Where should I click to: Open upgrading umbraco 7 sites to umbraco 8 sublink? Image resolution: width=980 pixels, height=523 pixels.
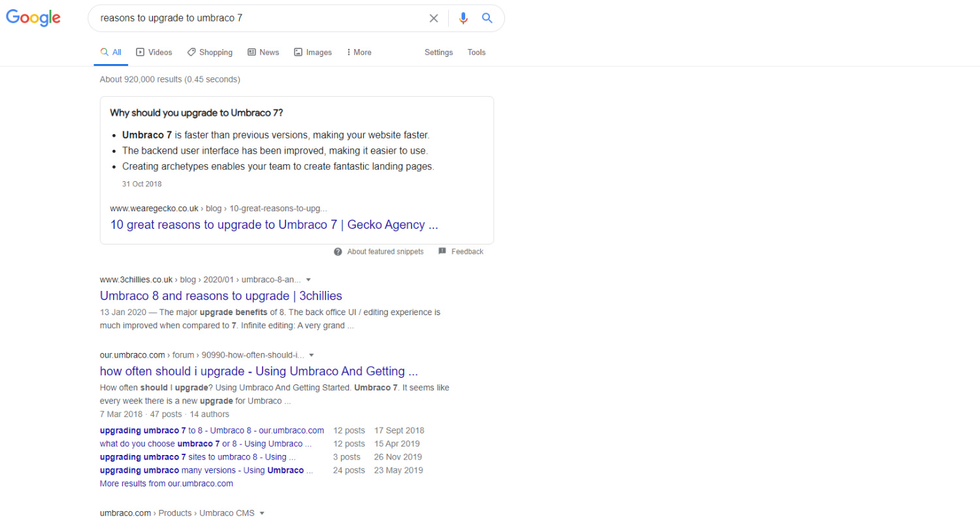pos(197,457)
